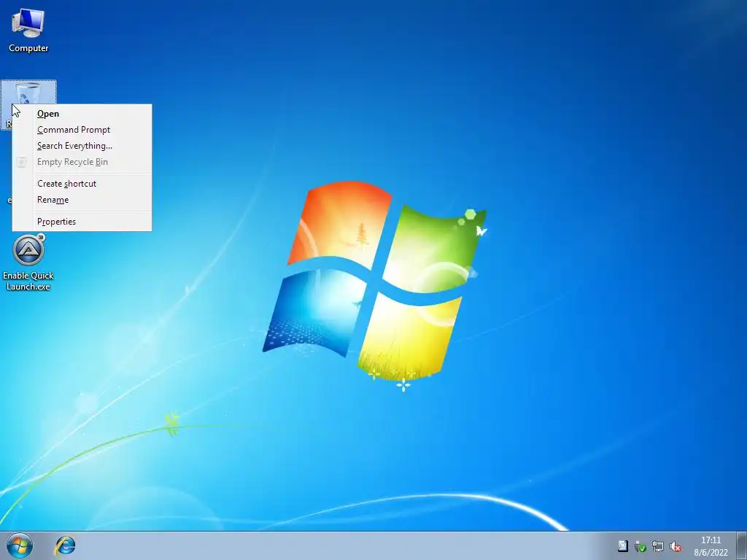Open the Windows Start orb
This screenshot has width=747, height=560.
20,545
